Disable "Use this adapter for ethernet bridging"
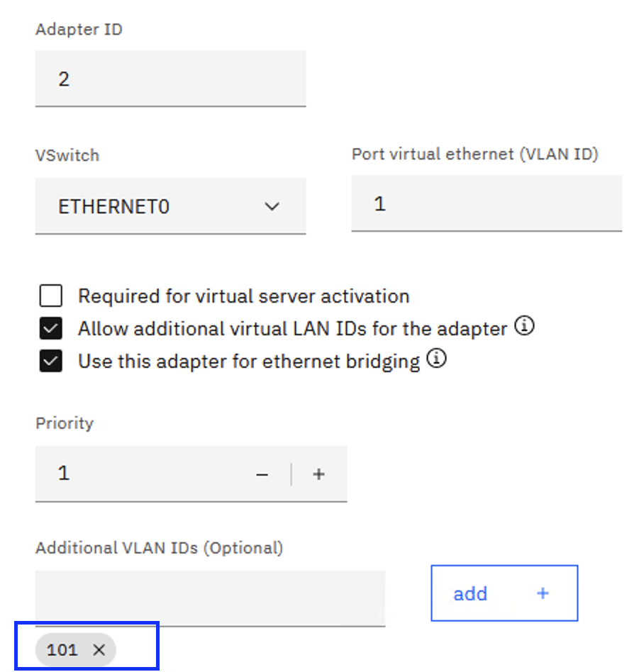 pyautogui.click(x=50, y=360)
